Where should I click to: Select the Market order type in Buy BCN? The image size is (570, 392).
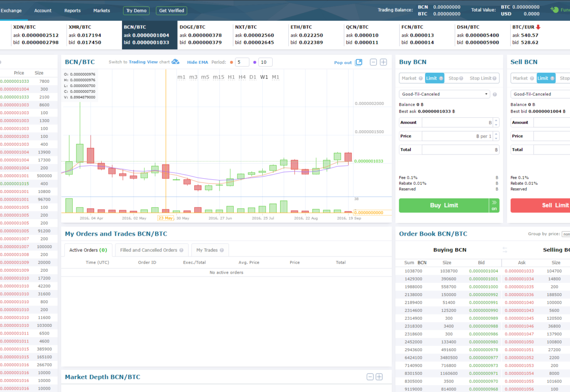click(412, 78)
